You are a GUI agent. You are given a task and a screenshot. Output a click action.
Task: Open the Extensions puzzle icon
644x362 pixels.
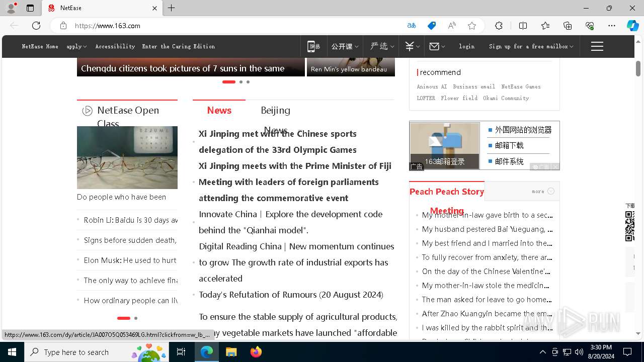[x=499, y=26]
